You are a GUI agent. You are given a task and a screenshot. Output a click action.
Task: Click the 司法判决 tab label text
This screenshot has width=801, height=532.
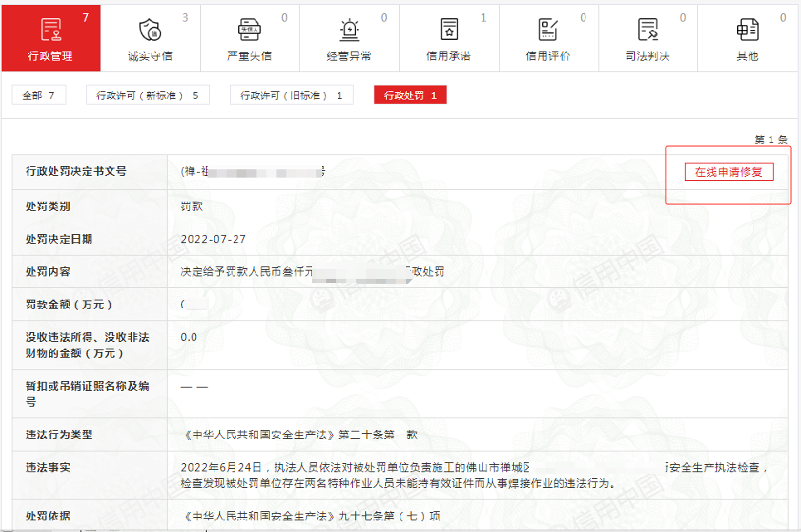[647, 56]
